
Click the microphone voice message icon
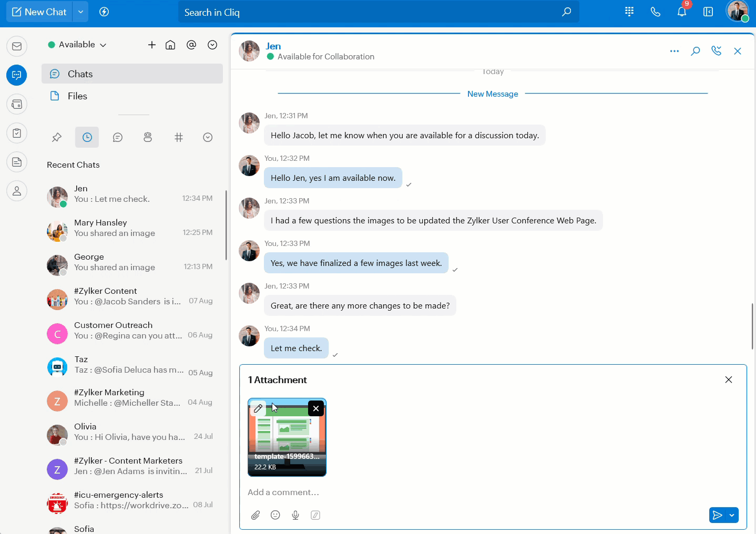(295, 515)
